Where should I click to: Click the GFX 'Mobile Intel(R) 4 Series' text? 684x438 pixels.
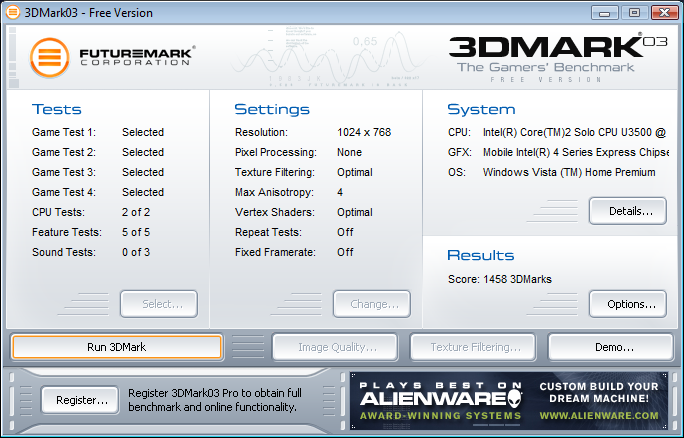(x=575, y=152)
